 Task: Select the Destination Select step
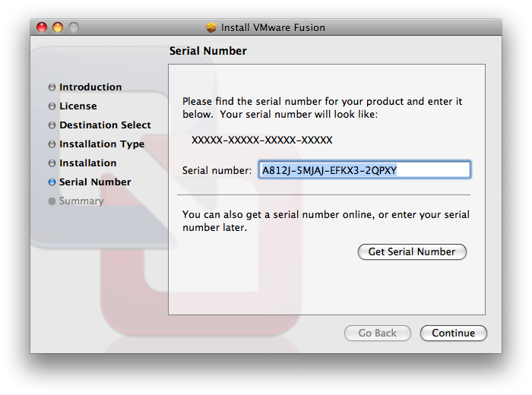click(100, 125)
